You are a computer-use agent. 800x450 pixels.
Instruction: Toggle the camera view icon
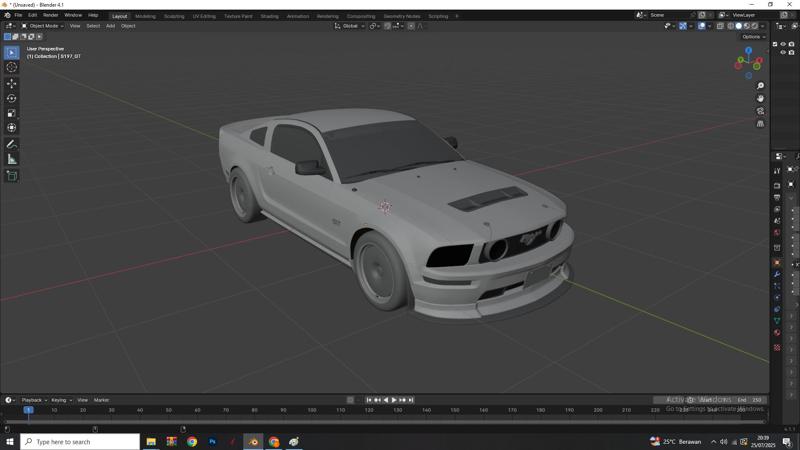pyautogui.click(x=760, y=111)
